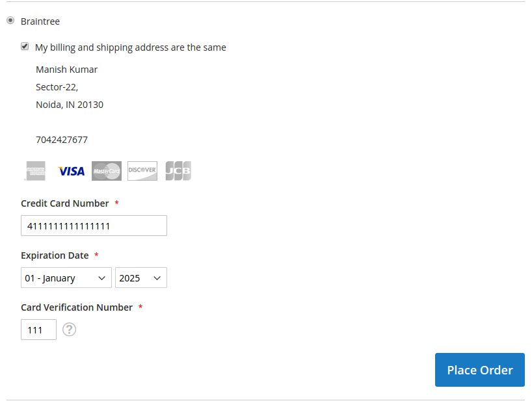
Task: Uncheck the billing same as shipping checkbox
Action: tap(25, 46)
